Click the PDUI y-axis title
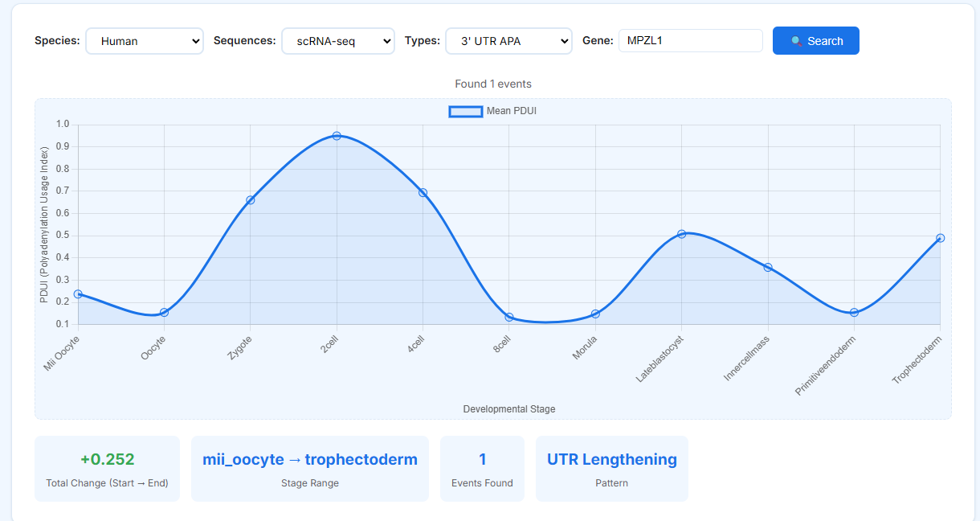980x521 pixels. coord(45,224)
